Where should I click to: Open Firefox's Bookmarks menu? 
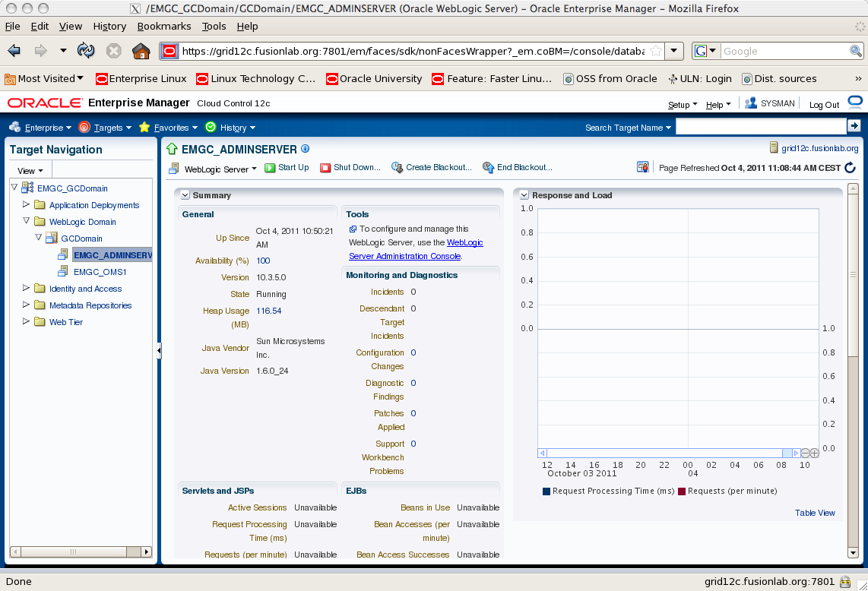point(164,26)
